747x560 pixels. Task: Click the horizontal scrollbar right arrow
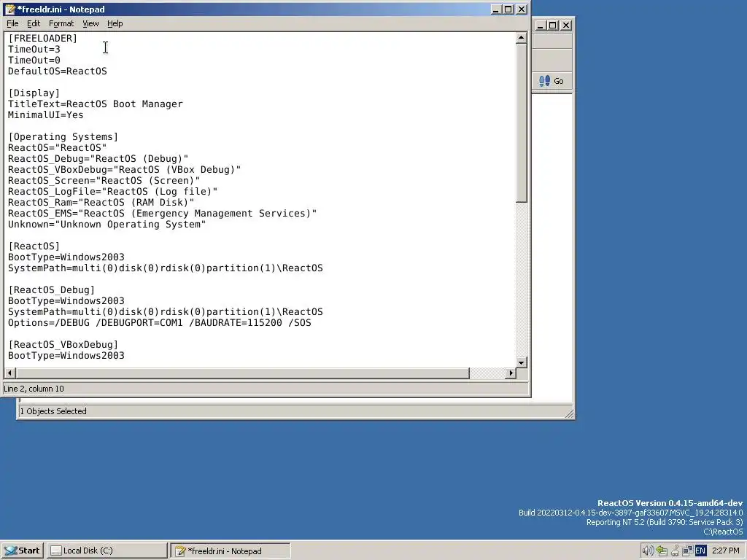click(511, 373)
